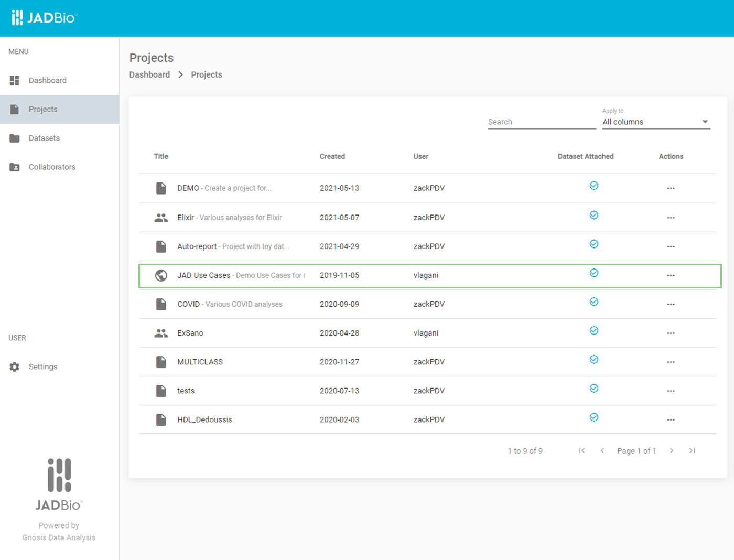Click the Settings gear icon in sidebar

[15, 367]
